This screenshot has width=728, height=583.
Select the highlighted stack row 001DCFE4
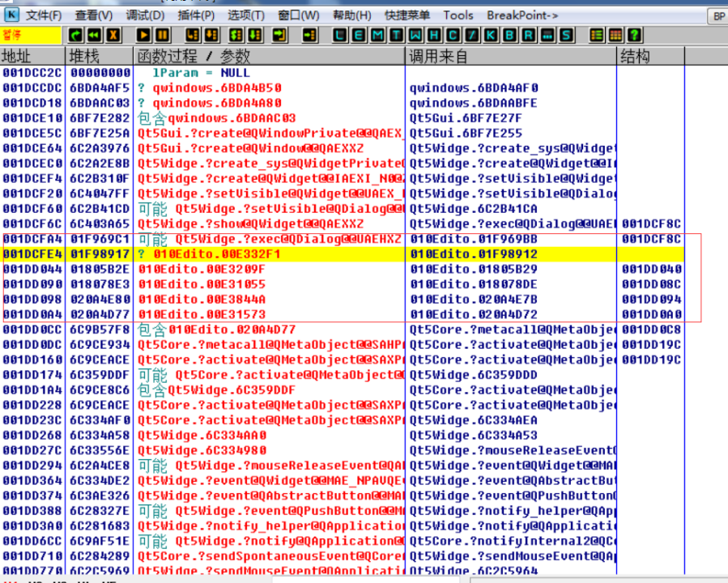[202, 254]
